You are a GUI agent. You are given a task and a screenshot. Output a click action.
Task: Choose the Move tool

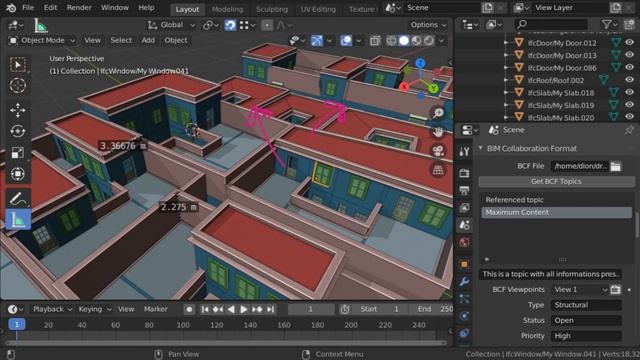pyautogui.click(x=18, y=110)
